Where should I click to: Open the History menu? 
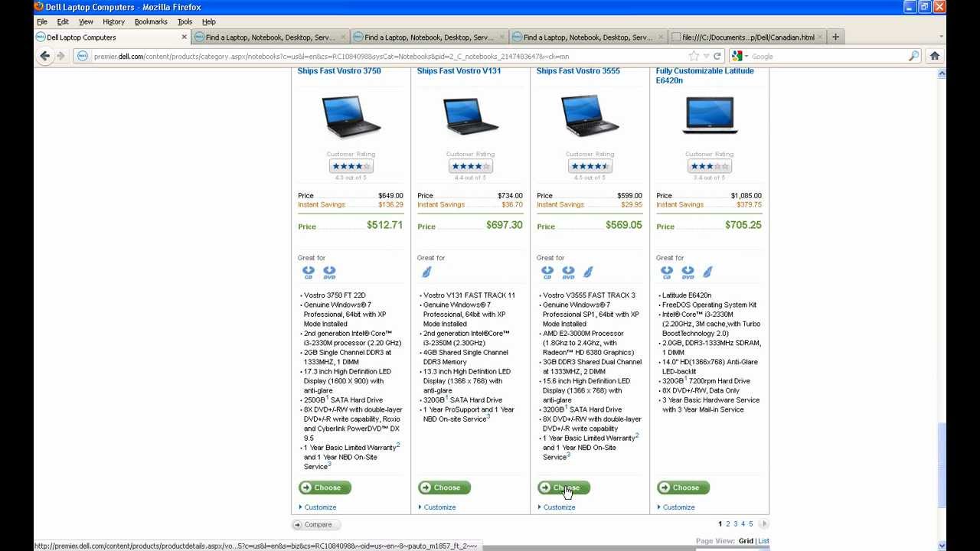(x=113, y=21)
